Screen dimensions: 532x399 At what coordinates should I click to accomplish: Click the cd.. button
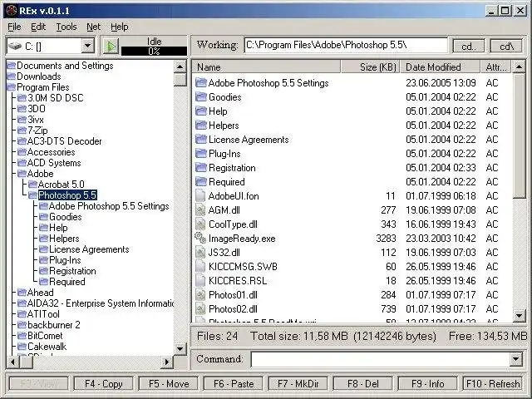[469, 46]
